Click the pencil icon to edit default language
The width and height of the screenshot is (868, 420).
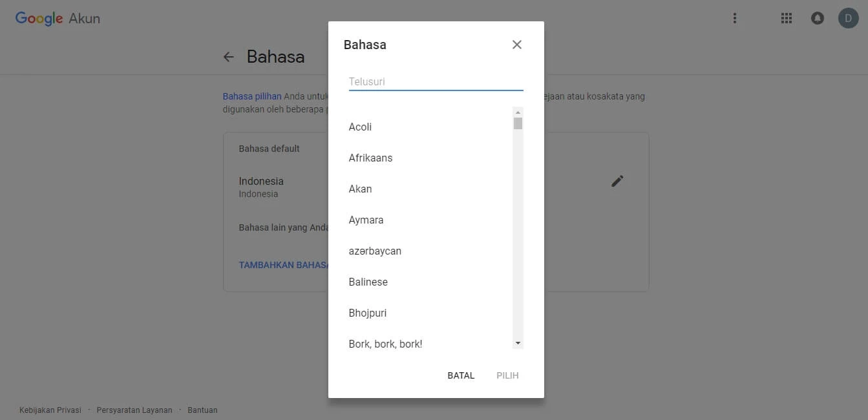617,181
